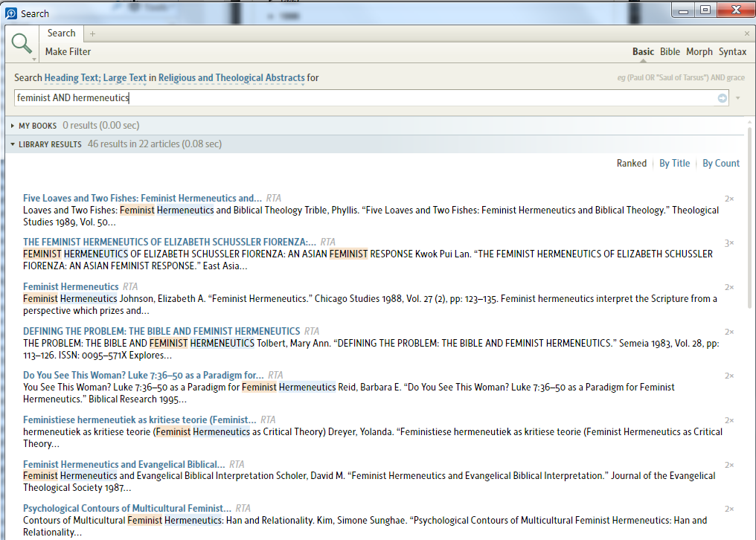The image size is (756, 540).
Task: Open the Heading Text; Large Text field selector
Action: (x=95, y=77)
